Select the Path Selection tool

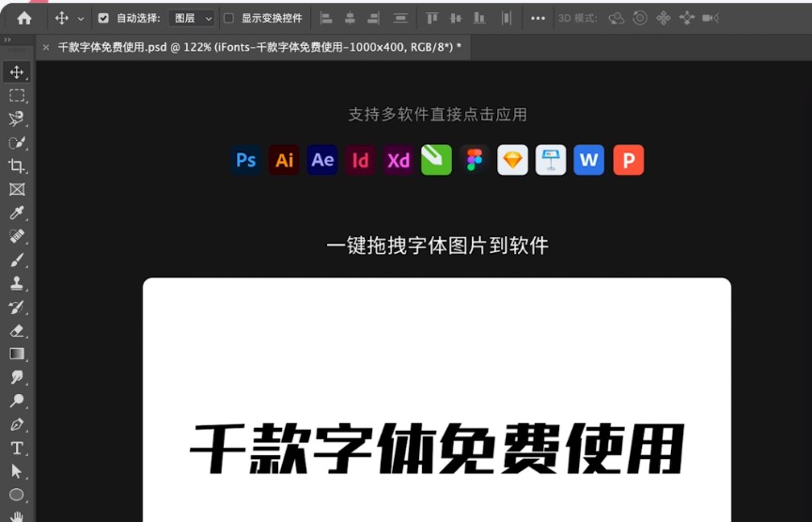(x=17, y=471)
